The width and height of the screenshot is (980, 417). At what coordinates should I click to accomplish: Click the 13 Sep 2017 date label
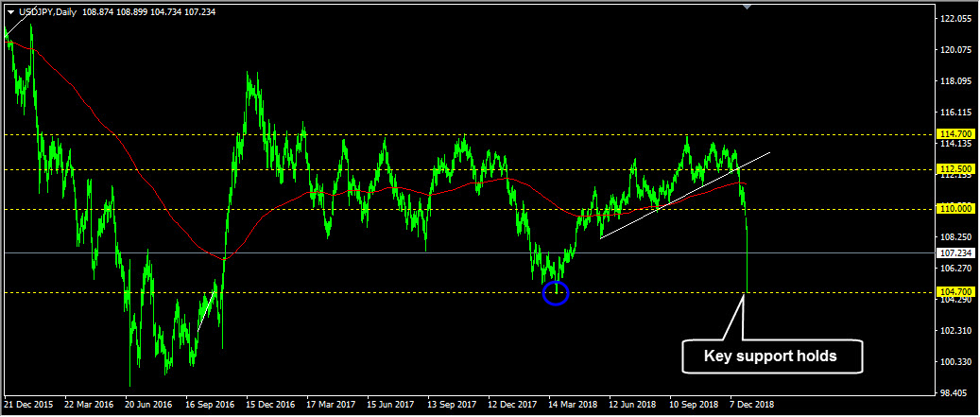coord(451,405)
